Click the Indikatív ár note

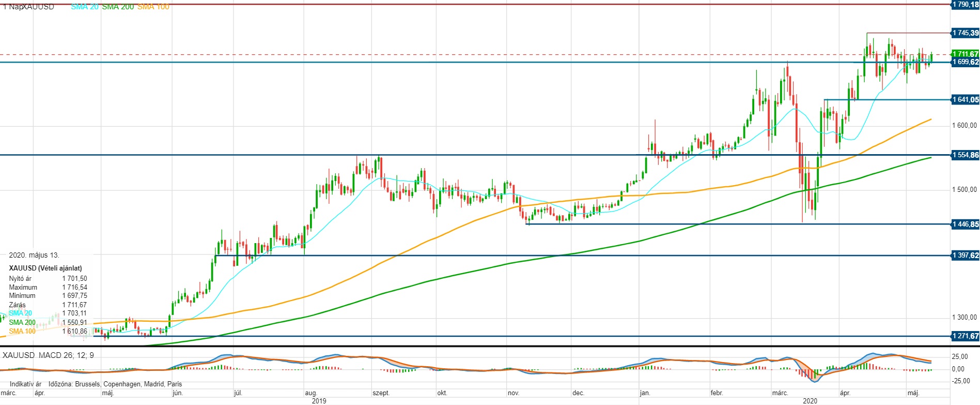pos(25,384)
